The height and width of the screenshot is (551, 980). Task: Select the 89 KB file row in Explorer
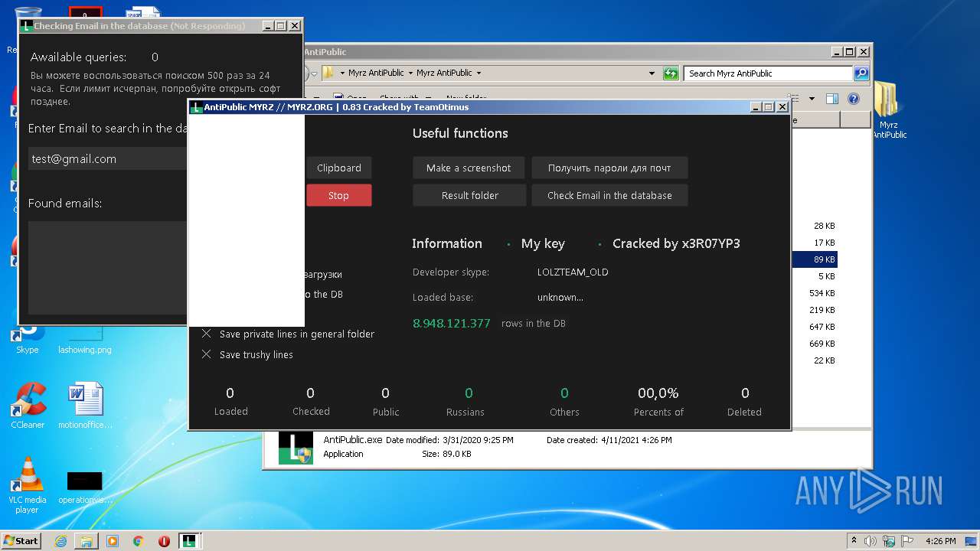pos(815,259)
